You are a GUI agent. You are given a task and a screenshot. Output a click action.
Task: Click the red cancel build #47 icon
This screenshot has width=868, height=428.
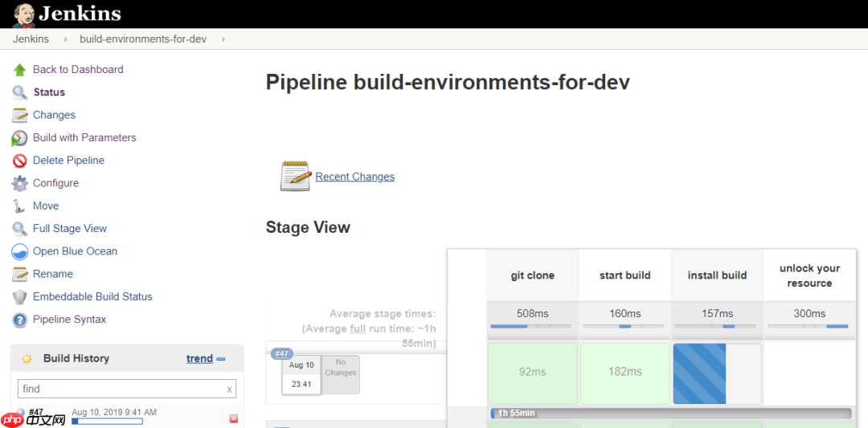(x=234, y=418)
